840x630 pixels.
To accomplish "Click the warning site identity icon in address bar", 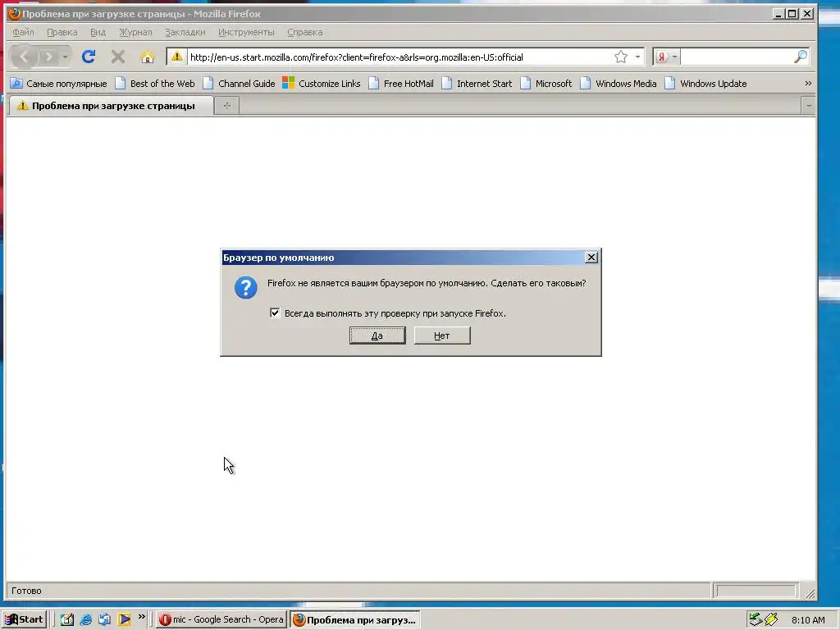I will 177,57.
